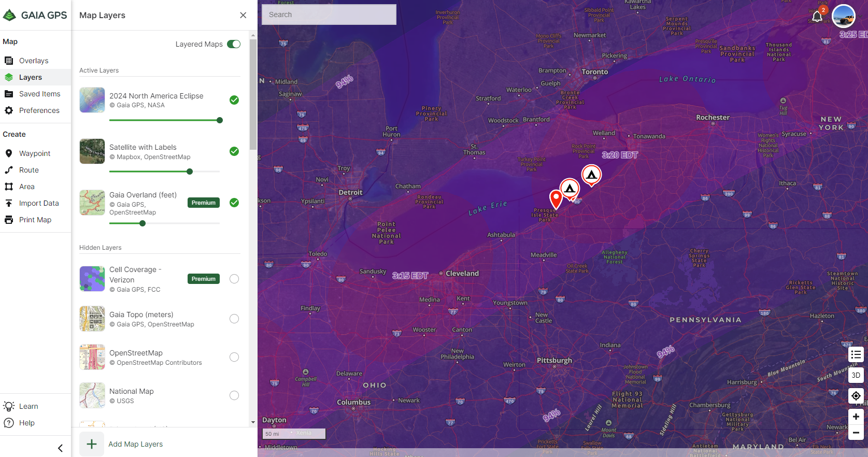Click the Detroit city label
The image size is (868, 457).
pos(351,192)
